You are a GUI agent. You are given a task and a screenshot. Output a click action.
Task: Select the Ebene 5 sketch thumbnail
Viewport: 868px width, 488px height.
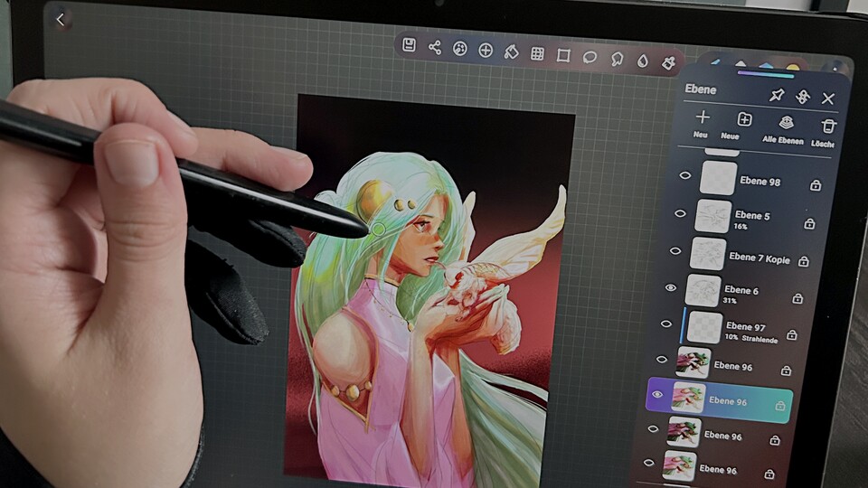713,216
